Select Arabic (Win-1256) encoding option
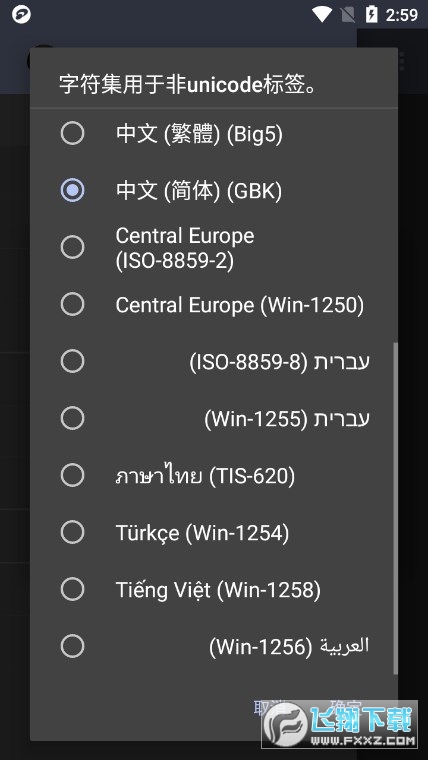Image resolution: width=428 pixels, height=760 pixels. click(214, 646)
